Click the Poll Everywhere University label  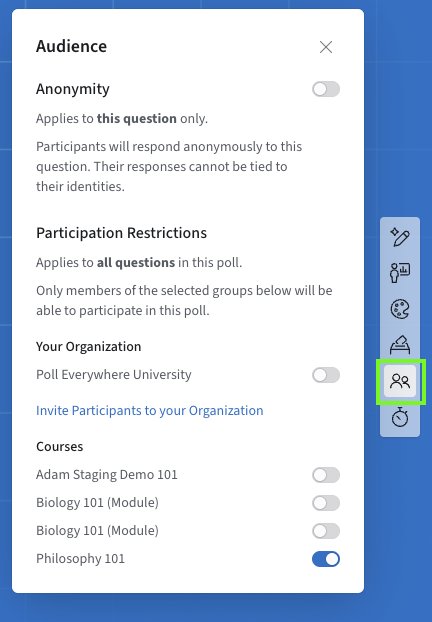click(114, 374)
